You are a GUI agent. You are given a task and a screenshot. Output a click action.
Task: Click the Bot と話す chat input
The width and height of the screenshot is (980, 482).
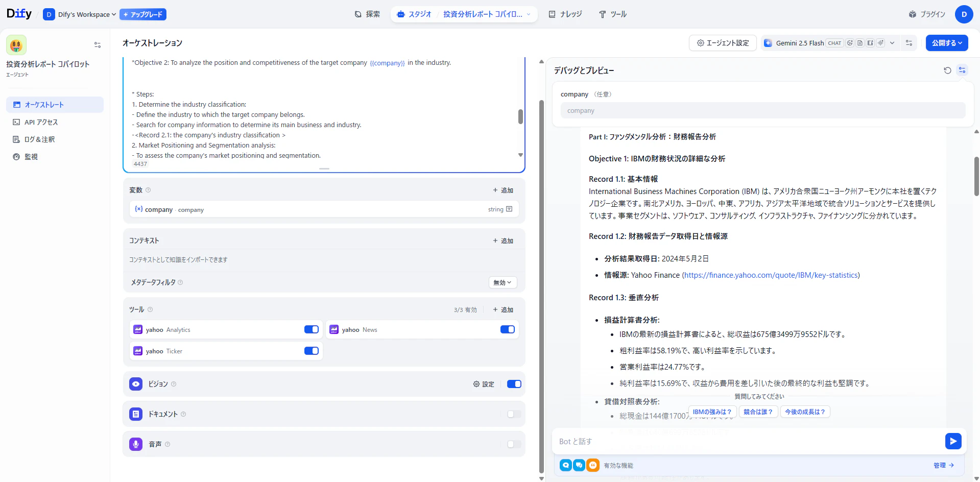[749, 441]
